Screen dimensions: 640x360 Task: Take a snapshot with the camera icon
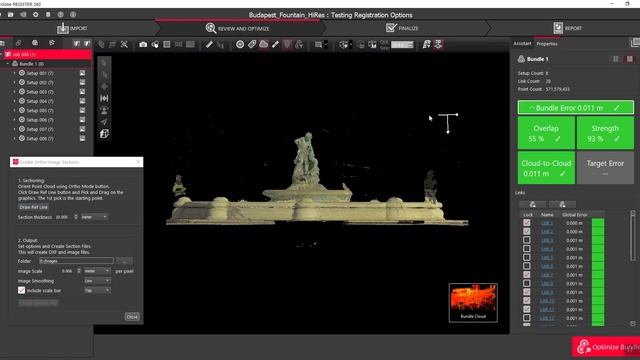click(x=143, y=44)
